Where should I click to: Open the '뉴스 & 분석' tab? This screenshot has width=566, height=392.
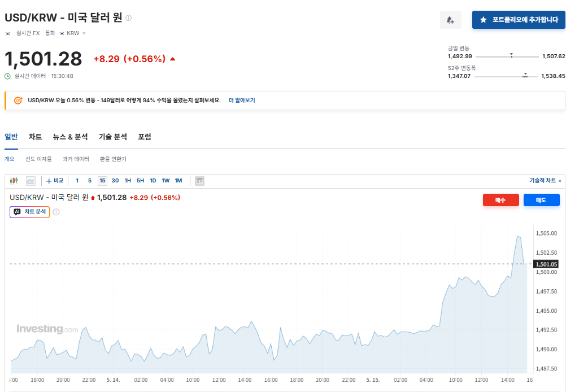click(71, 137)
